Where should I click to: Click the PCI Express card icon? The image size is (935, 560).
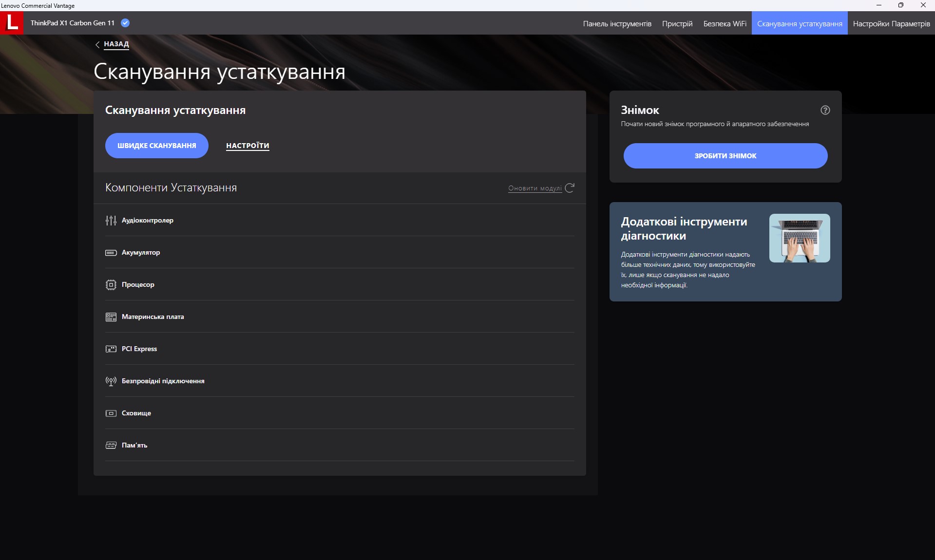(111, 349)
